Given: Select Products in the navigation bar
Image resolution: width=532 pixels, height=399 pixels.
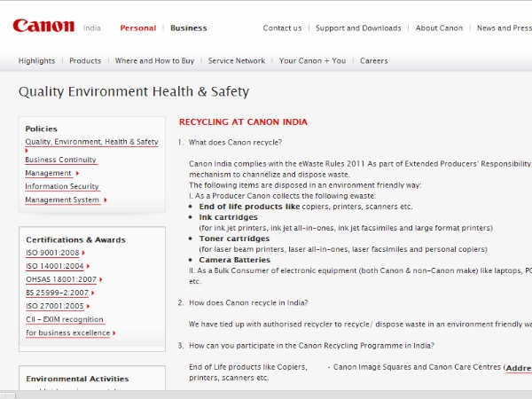Looking at the screenshot, I should 85,60.
